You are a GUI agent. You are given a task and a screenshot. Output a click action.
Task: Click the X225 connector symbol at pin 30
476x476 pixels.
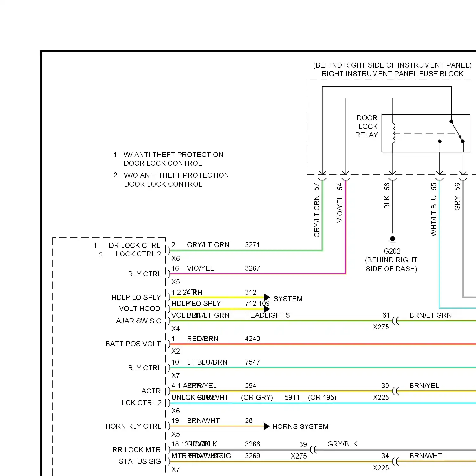click(395, 391)
